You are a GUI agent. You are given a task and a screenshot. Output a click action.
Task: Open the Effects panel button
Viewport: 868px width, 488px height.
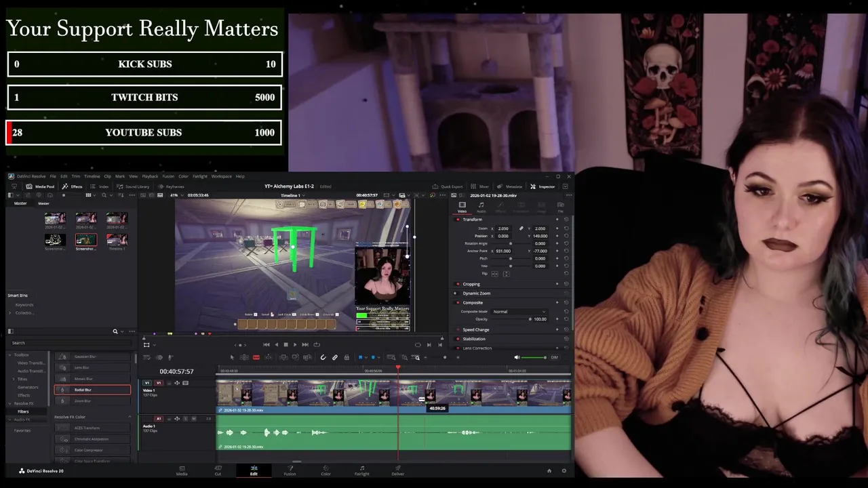(x=73, y=186)
